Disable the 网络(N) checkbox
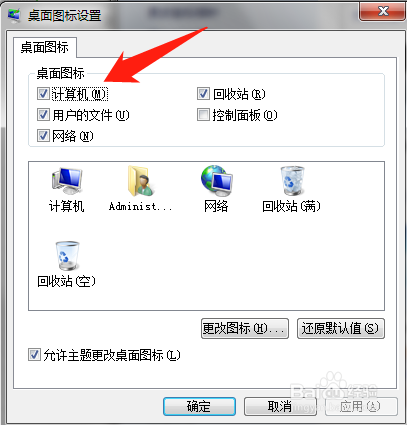Screen dimensions: 407x425 tap(43, 136)
